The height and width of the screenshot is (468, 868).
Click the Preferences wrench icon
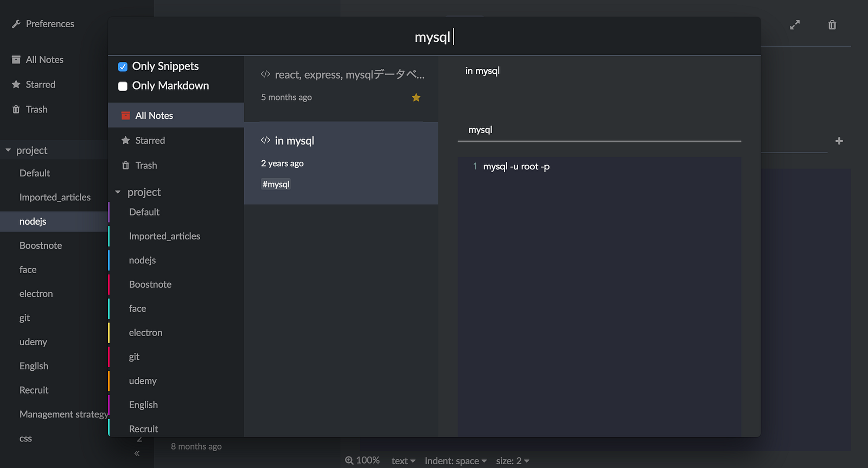click(16, 24)
